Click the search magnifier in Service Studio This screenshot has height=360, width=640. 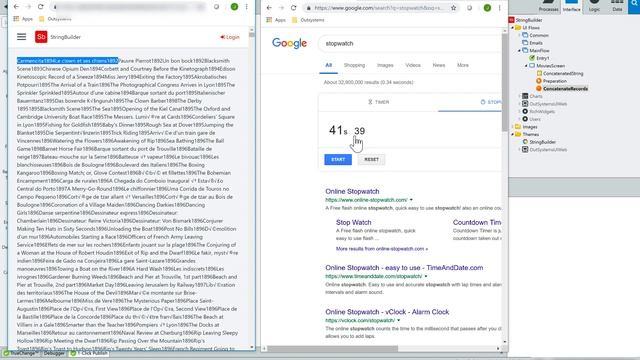pos(634,4)
